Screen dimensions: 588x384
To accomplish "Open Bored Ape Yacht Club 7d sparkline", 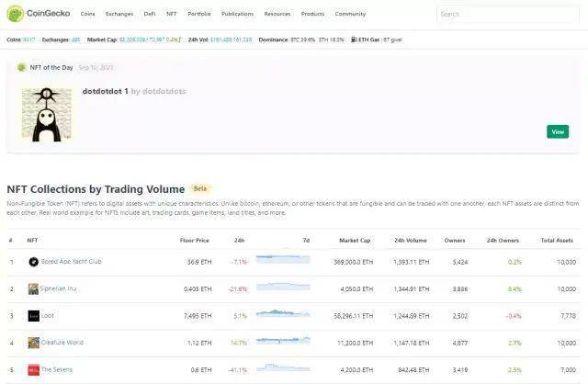I will [283, 259].
